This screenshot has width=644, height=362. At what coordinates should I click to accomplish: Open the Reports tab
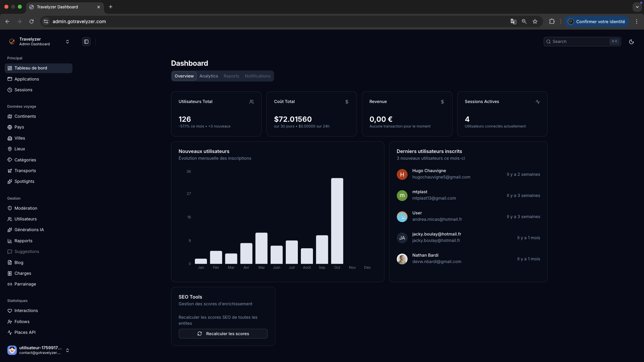point(231,76)
